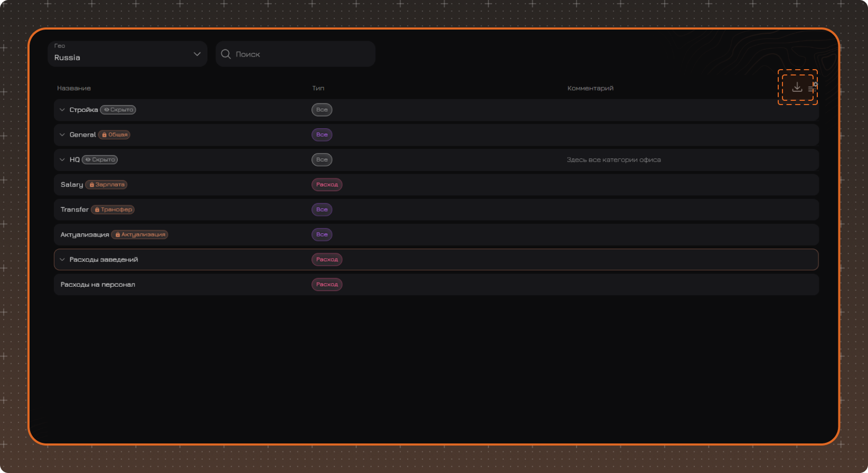The width and height of the screenshot is (868, 473).
Task: Expand the Стройка category row
Action: click(x=436, y=110)
